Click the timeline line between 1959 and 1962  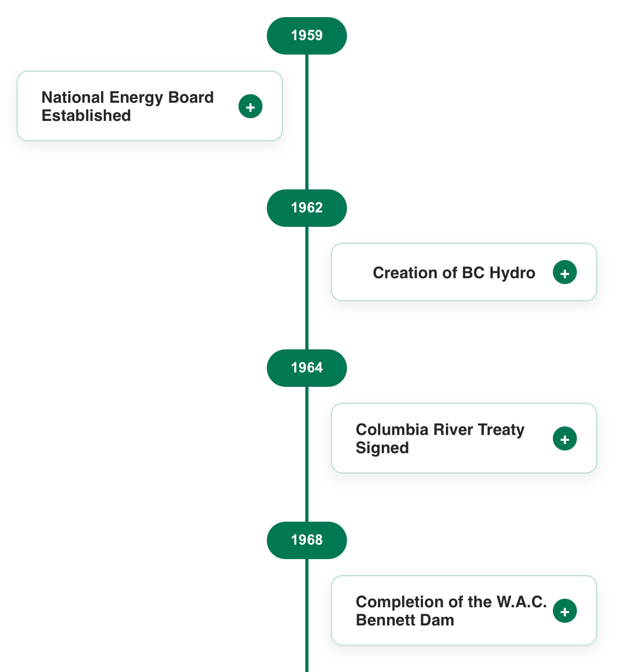307,161
